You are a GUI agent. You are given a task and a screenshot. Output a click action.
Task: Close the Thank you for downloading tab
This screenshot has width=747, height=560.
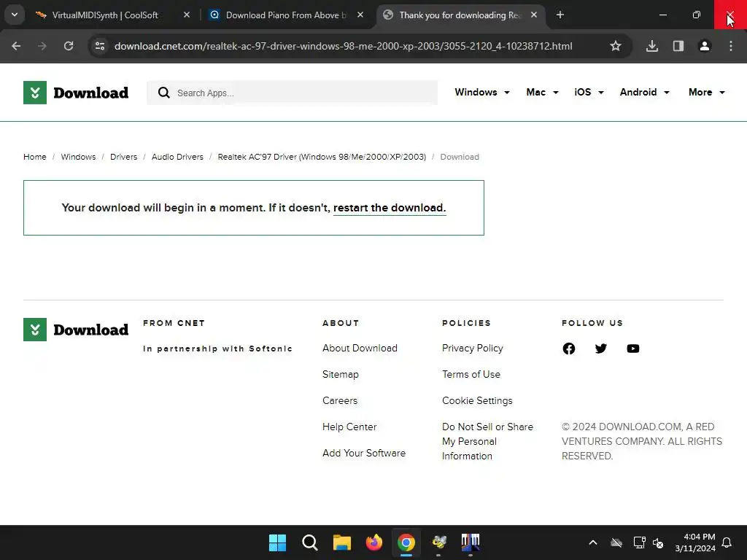(x=534, y=15)
